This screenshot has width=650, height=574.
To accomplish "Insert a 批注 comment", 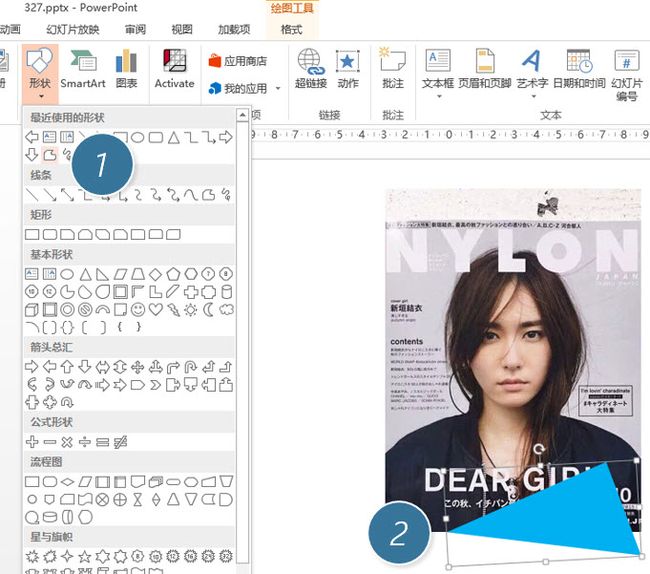I will click(x=393, y=70).
